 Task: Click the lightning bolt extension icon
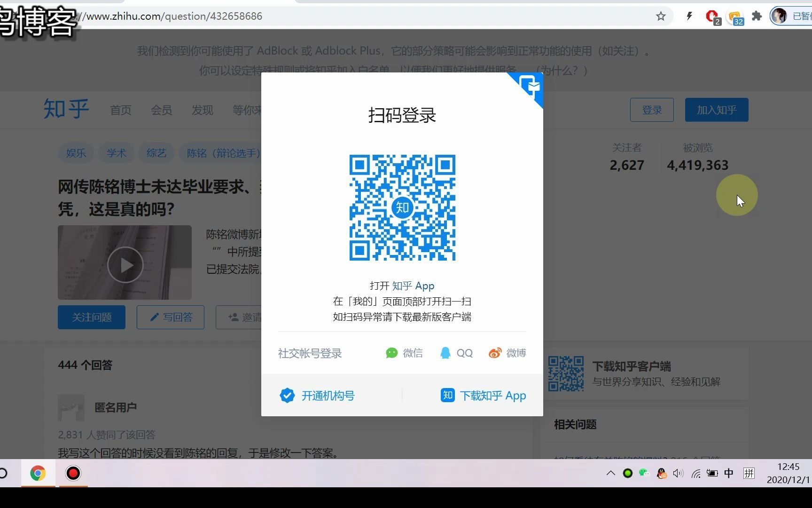click(689, 16)
